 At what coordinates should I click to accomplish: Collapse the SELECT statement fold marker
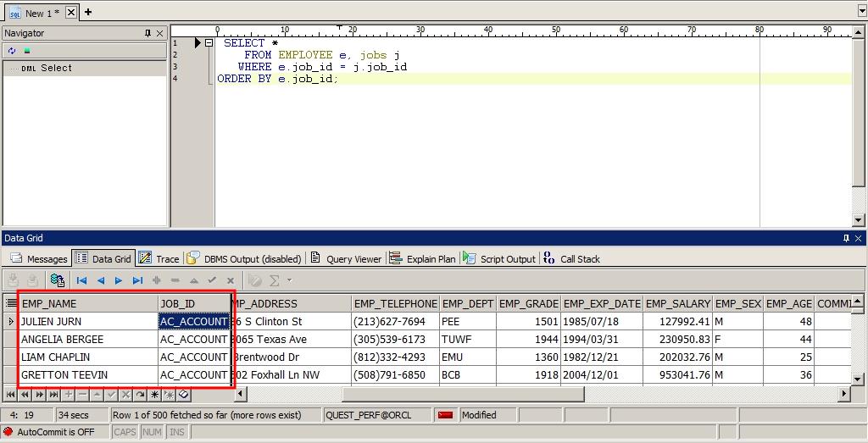tap(209, 43)
